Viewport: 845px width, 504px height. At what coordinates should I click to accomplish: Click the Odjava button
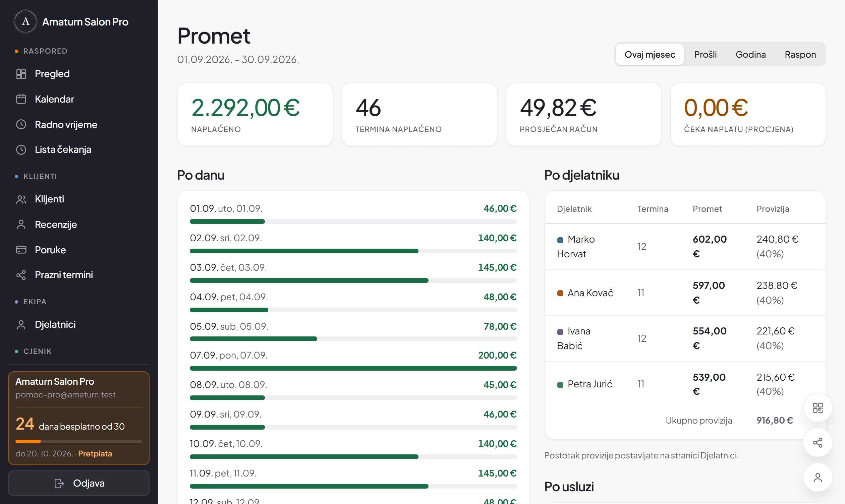79,483
